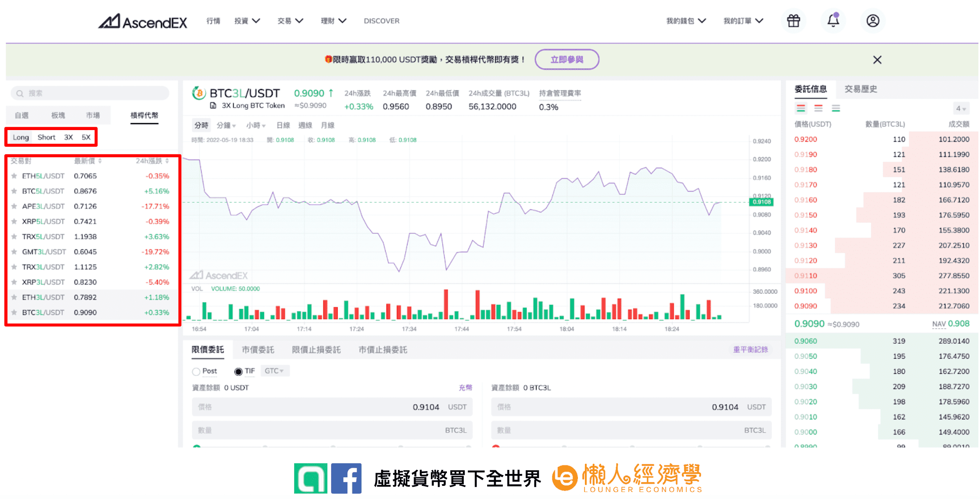This screenshot has height=499, width=980.
Task: Open the notification bell
Action: (x=833, y=20)
